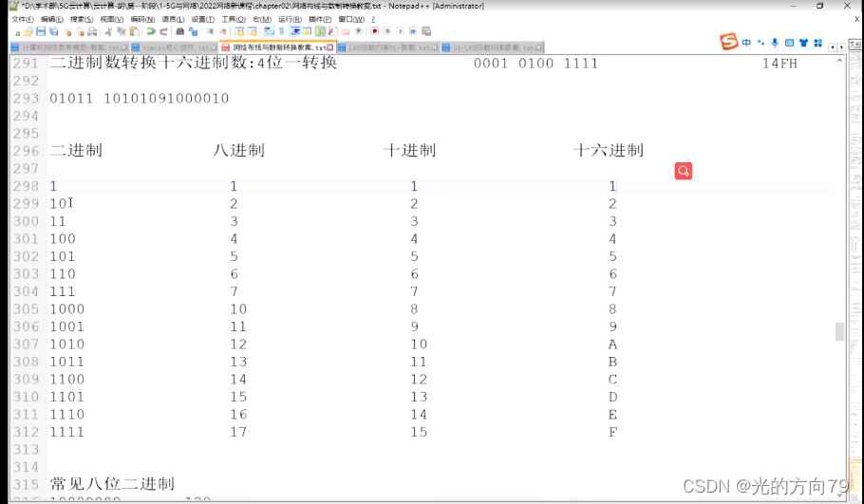Click binary value 1000 on line 305
864x504 pixels.
[67, 309]
